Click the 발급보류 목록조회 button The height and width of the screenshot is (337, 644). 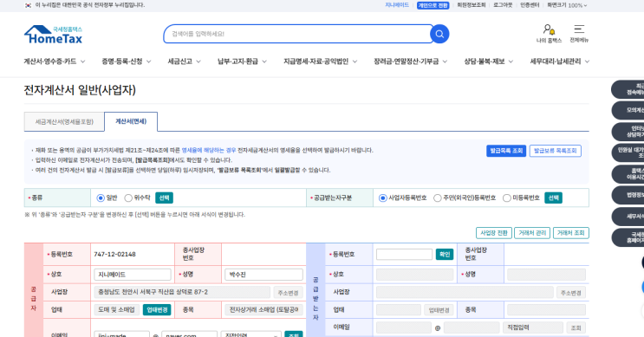[x=556, y=151]
